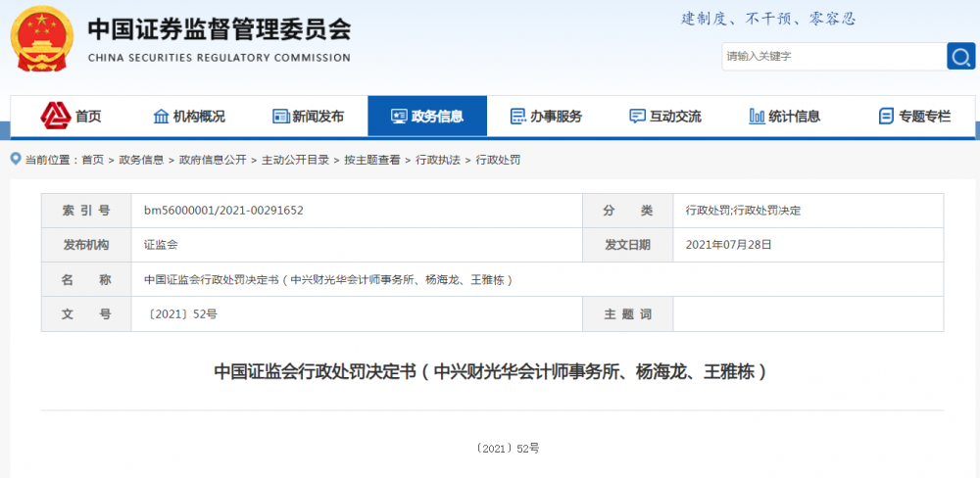
Task: Click the 发布机构 label cell
Action: tap(86, 245)
